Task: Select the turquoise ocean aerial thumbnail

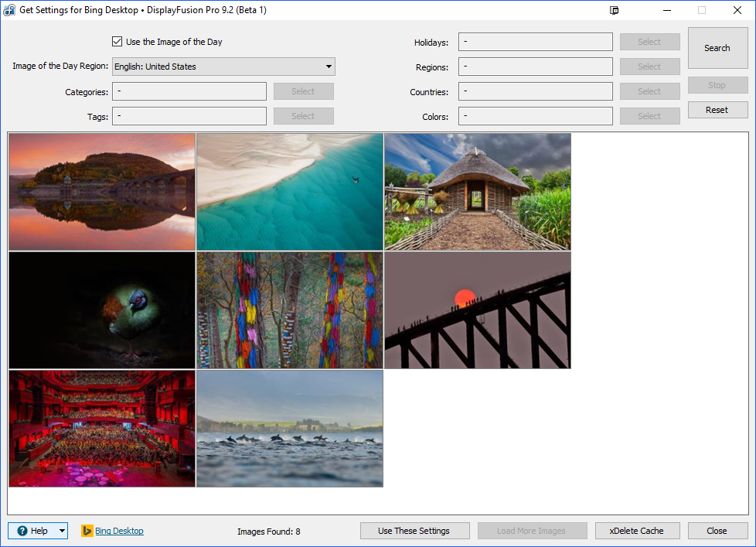Action: (290, 192)
